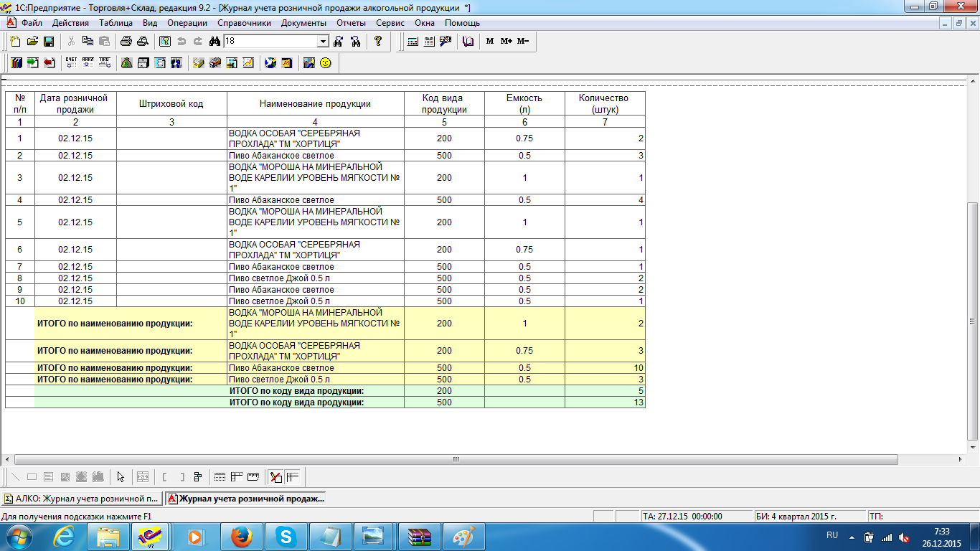Click the colored books icon in second toolbar
This screenshot has height=551, width=980.
tap(16, 63)
